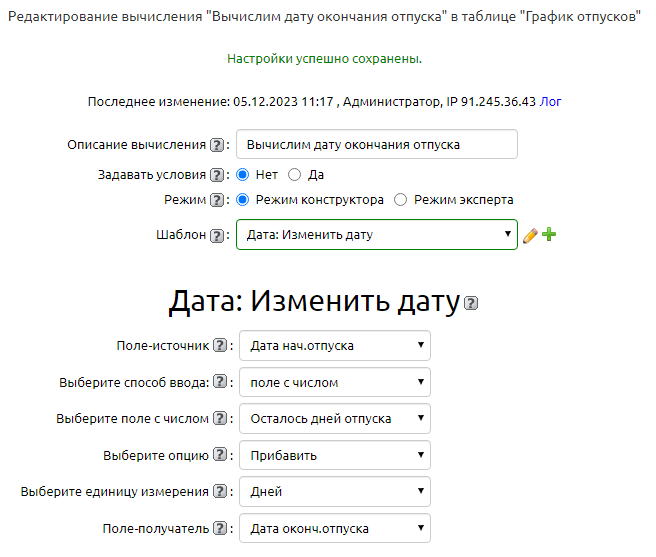Click the green plus add template icon
This screenshot has height=557, width=656.
click(x=549, y=235)
